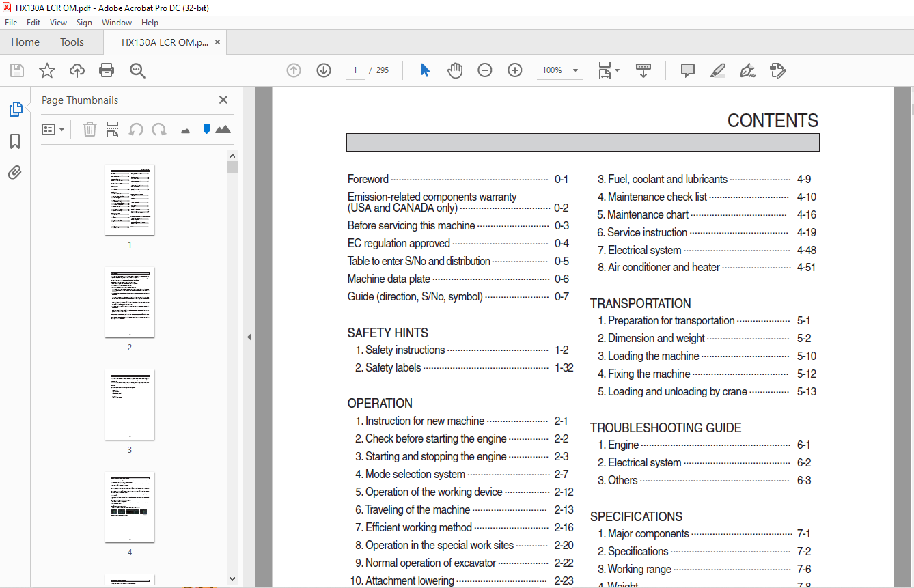Select the page 4 thumbnail

(130, 507)
